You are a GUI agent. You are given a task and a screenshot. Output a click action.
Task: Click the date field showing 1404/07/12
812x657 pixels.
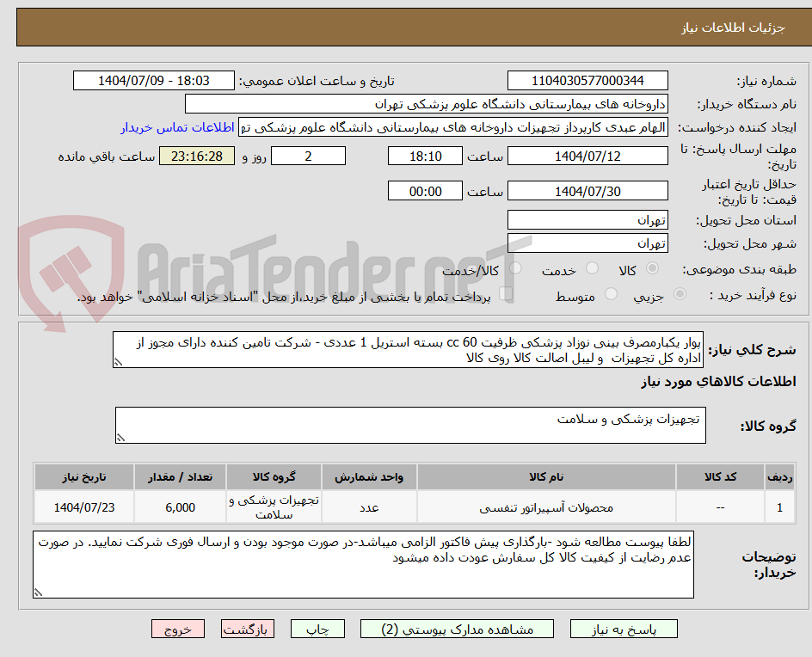click(x=587, y=156)
